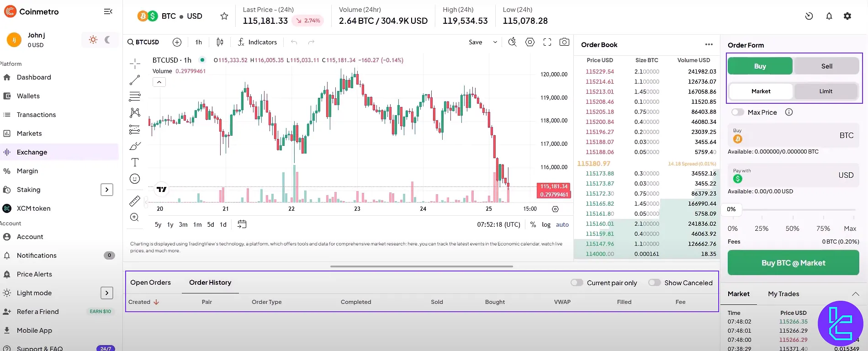Toggle Show Canceled switch
The height and width of the screenshot is (351, 868).
[x=655, y=282]
